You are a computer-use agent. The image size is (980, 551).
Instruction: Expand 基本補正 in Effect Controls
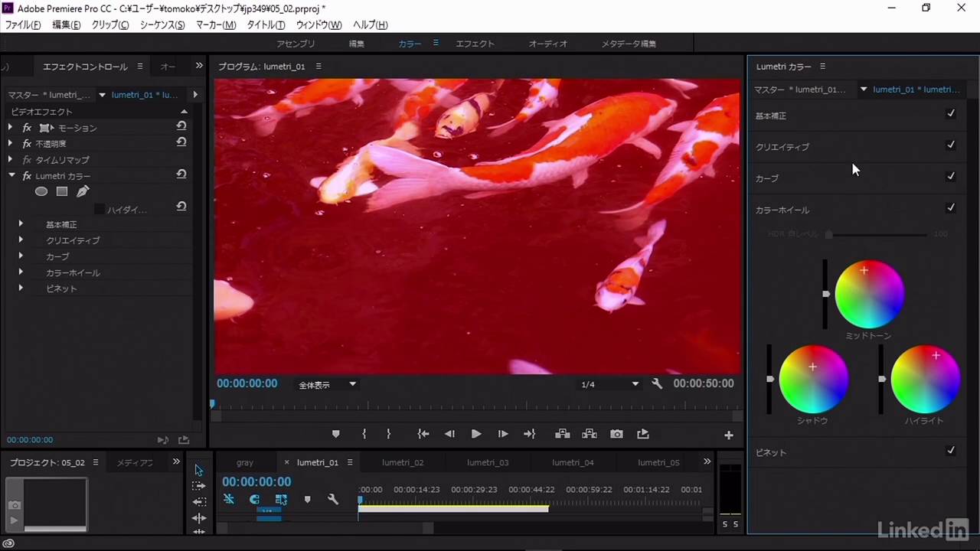21,224
